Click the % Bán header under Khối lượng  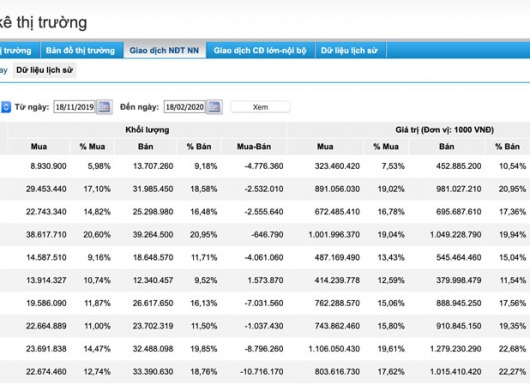point(199,146)
